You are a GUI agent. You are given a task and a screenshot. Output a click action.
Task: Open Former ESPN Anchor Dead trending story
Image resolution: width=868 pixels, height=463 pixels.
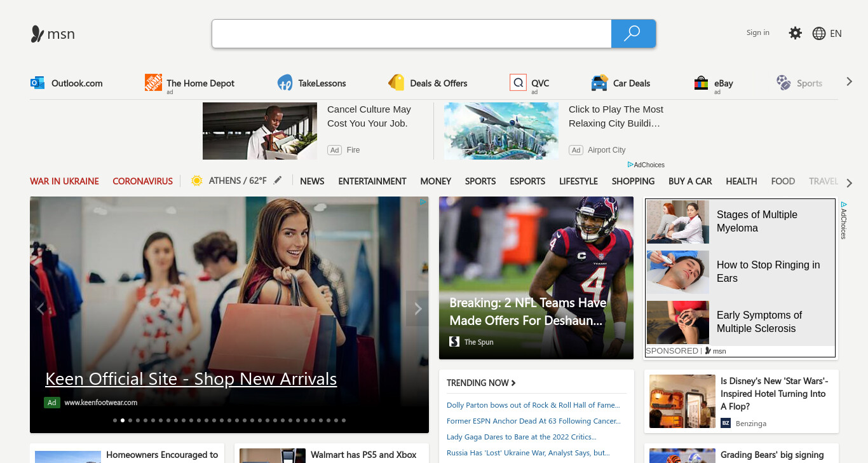534,421
